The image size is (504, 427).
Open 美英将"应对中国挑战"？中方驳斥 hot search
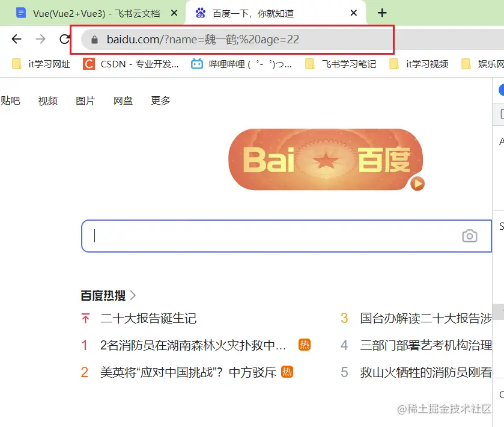(x=188, y=372)
